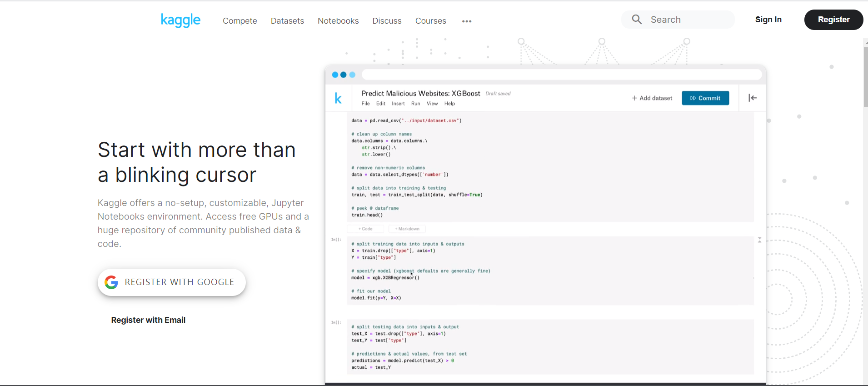The height and width of the screenshot is (386, 868).
Task: Go to Datasets
Action: tap(287, 21)
